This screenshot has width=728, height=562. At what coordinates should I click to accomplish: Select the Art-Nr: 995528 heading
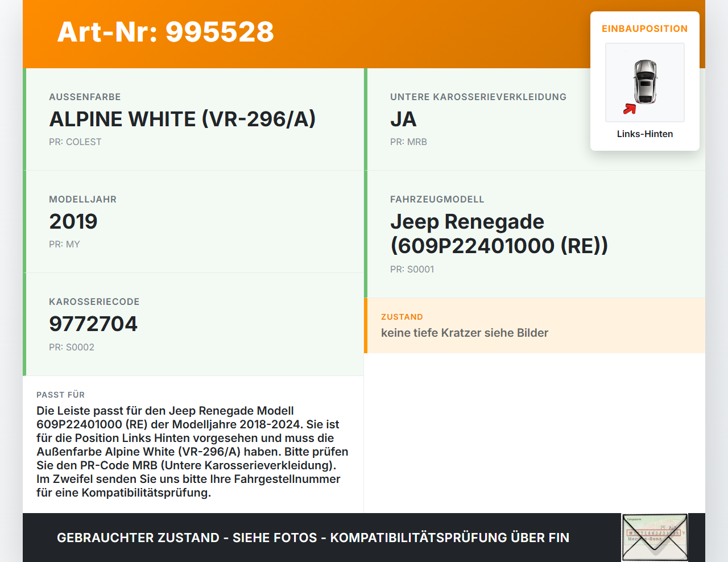pos(166,32)
